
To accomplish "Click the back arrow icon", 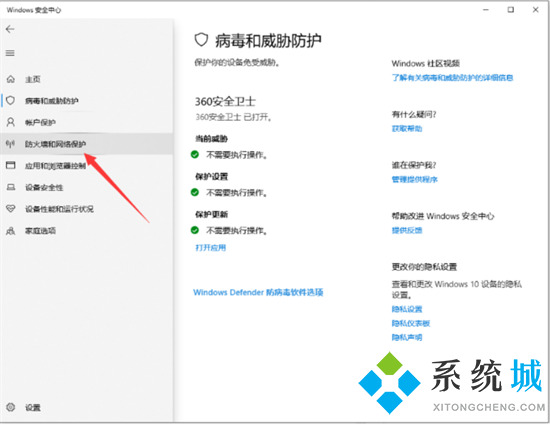I will coord(10,29).
